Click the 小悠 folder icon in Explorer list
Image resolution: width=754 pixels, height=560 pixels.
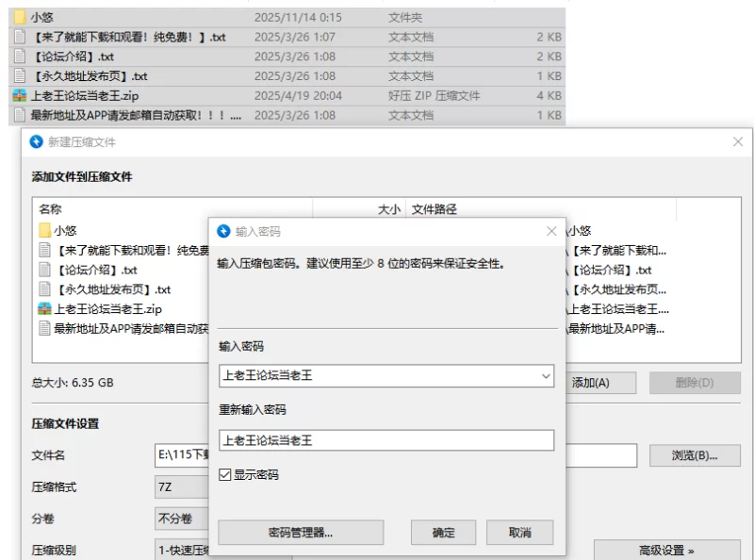pyautogui.click(x=19, y=17)
